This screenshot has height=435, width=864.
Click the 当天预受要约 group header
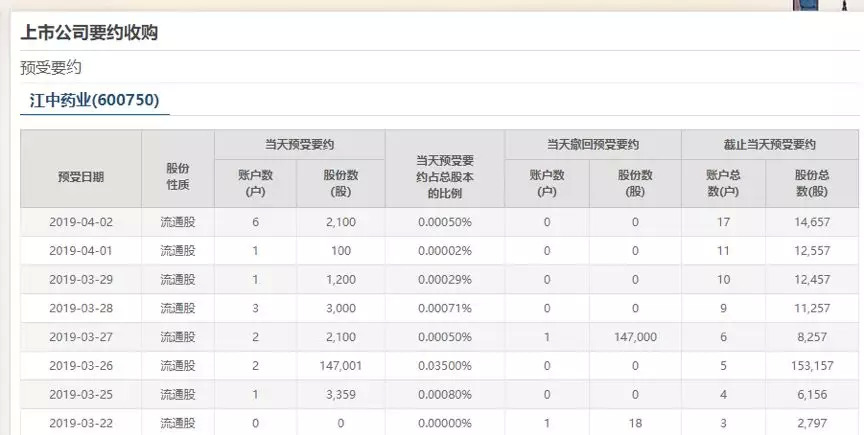coord(300,145)
